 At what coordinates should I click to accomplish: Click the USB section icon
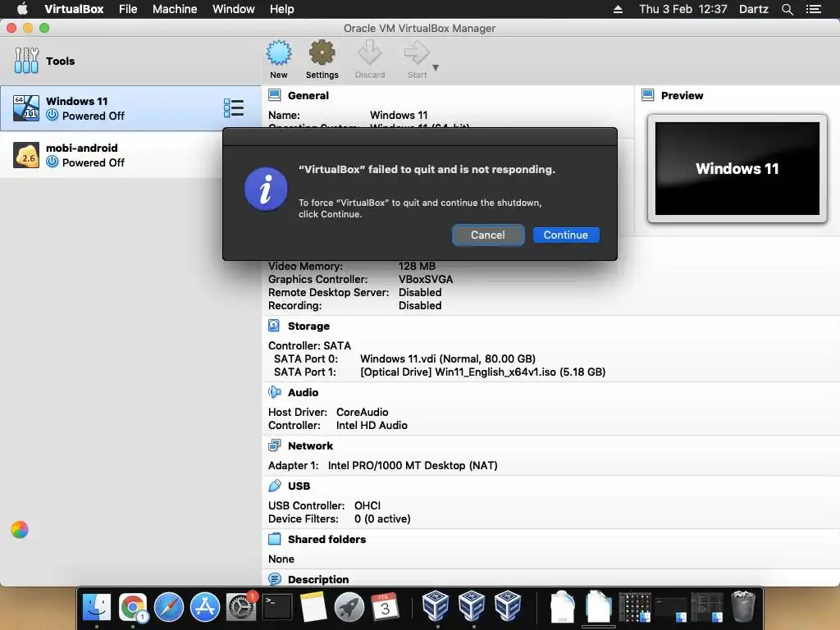point(274,486)
